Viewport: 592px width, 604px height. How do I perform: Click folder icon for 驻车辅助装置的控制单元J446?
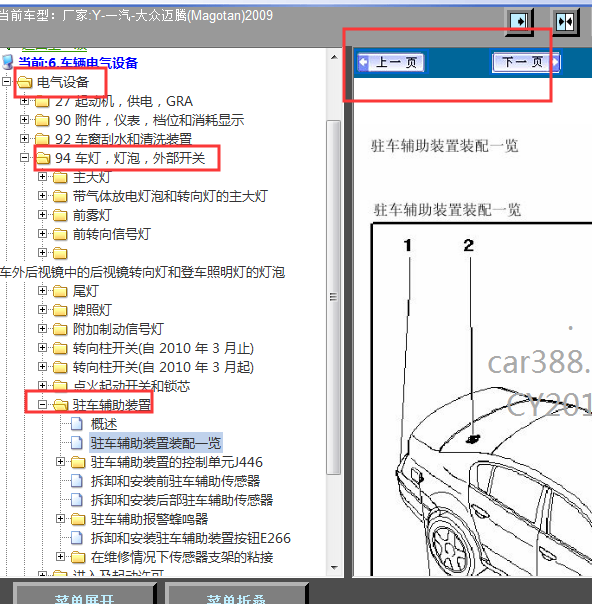click(78, 462)
